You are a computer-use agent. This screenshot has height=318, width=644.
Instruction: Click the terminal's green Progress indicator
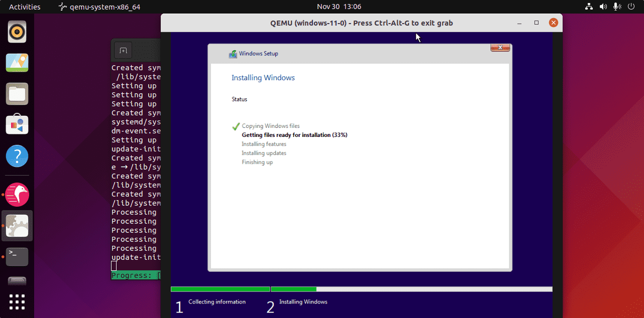(136, 275)
